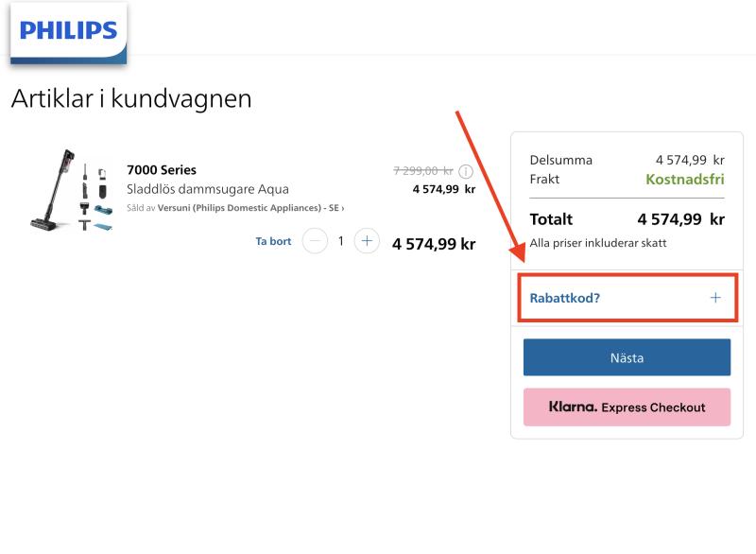Select Sladdlös dammsugare Aqua product name

(x=208, y=189)
